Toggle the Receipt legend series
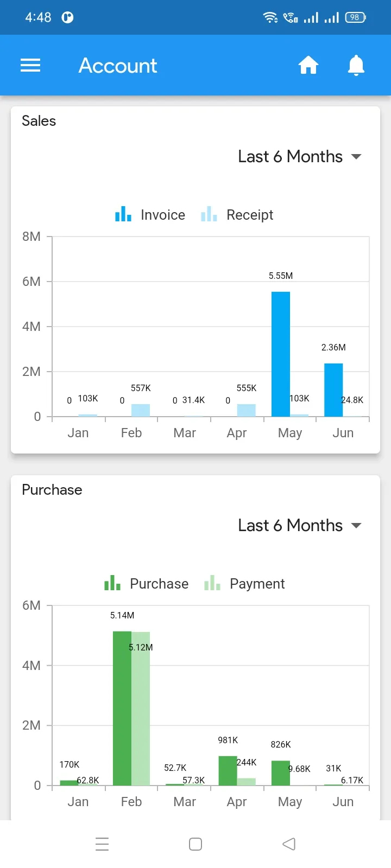 (x=237, y=215)
